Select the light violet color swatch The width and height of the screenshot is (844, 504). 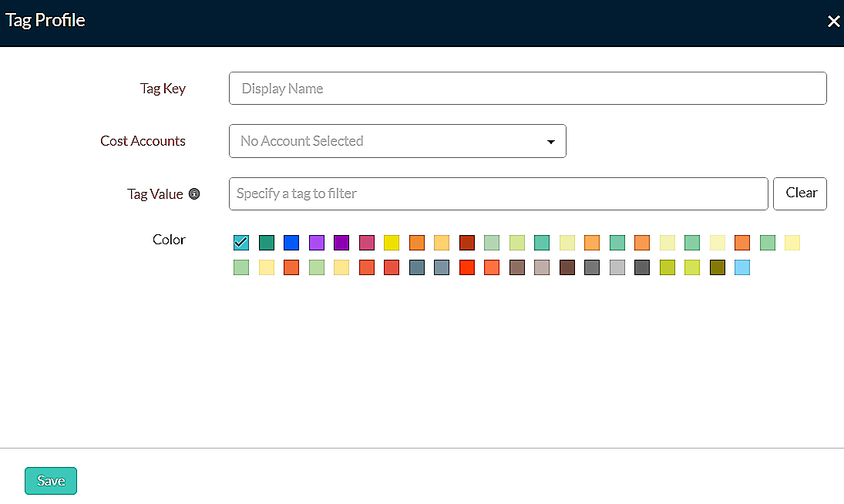coord(317,243)
